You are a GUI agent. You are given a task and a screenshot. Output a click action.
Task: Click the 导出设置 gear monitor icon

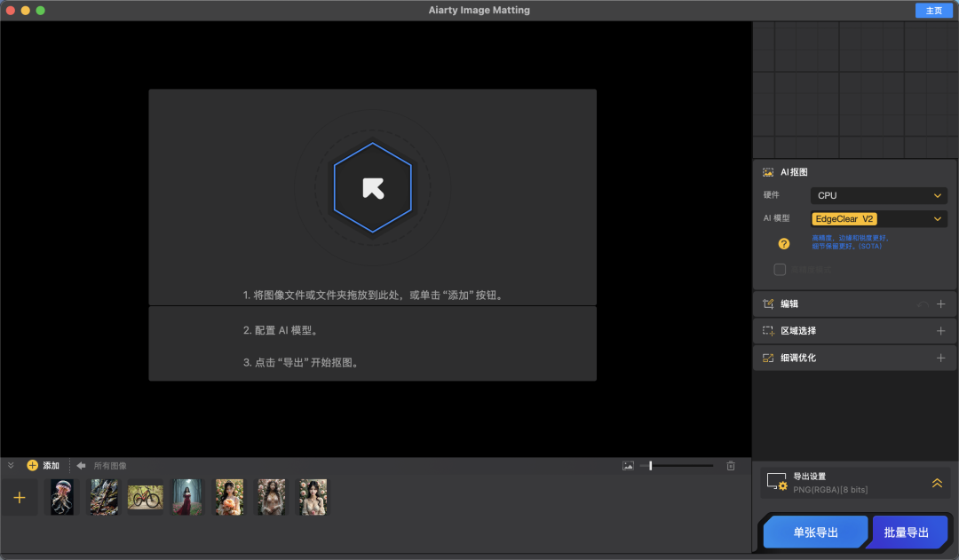[x=777, y=482]
